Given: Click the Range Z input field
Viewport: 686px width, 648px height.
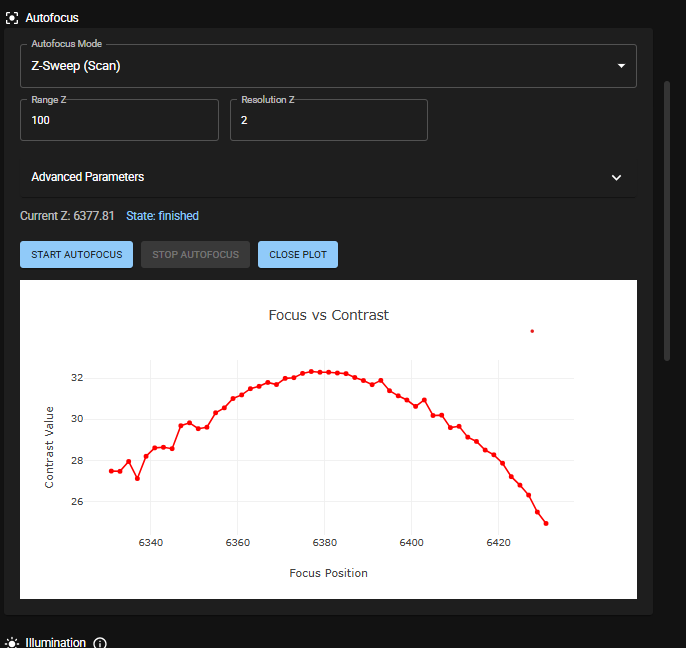Looking at the screenshot, I should tap(119, 120).
